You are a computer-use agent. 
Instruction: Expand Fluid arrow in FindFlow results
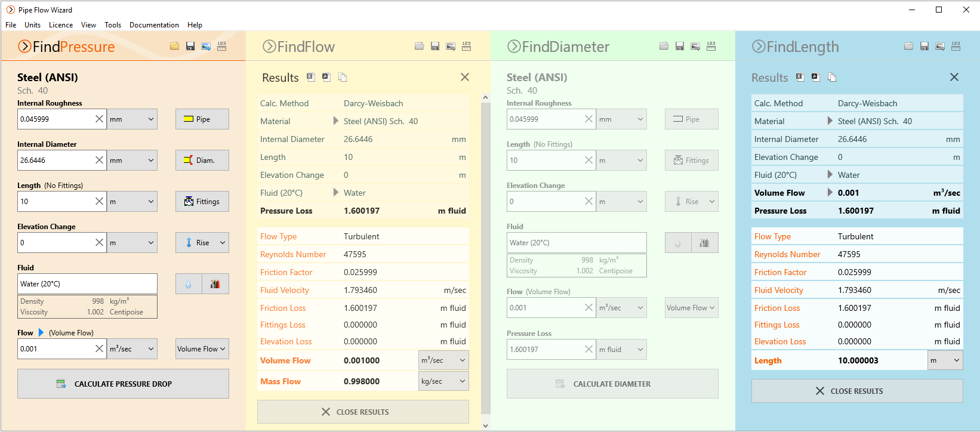pyautogui.click(x=335, y=192)
